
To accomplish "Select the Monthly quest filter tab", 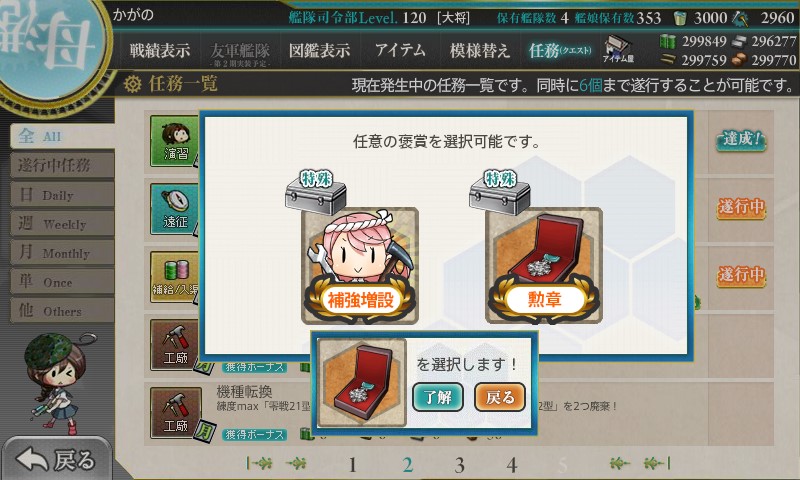I will click(62, 252).
